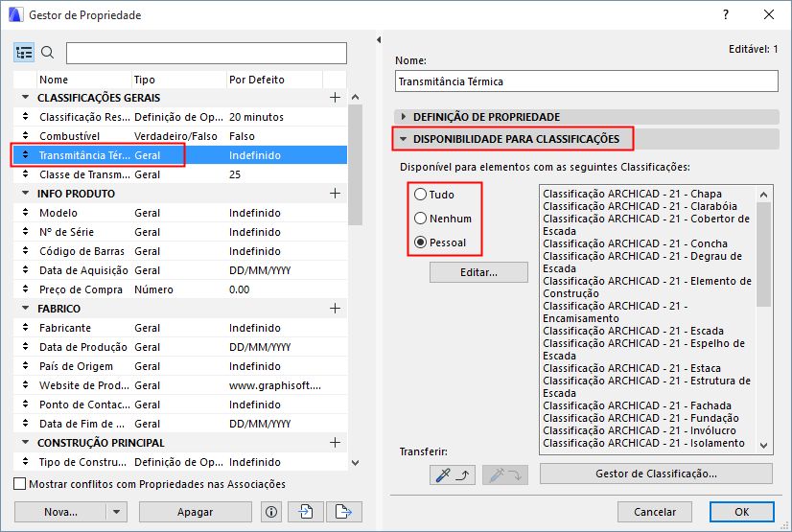Click the Cancelar button
Screen dimensions: 792x532
coord(655,512)
